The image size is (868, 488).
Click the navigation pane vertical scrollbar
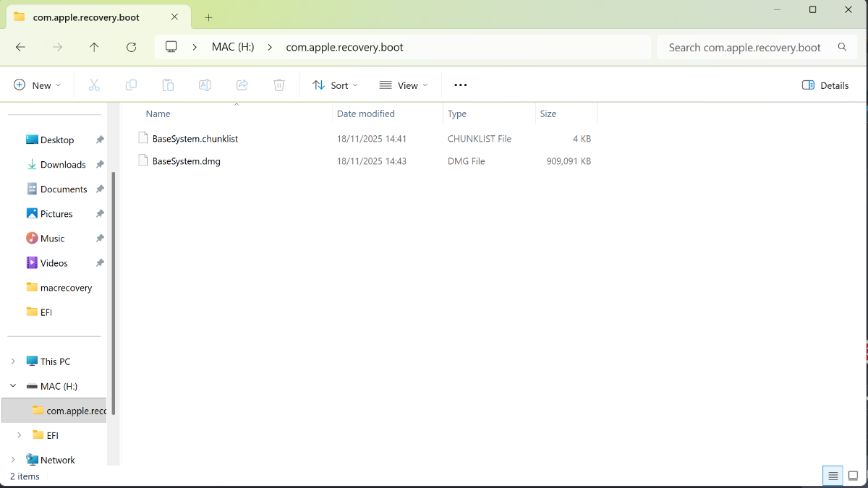(x=114, y=293)
